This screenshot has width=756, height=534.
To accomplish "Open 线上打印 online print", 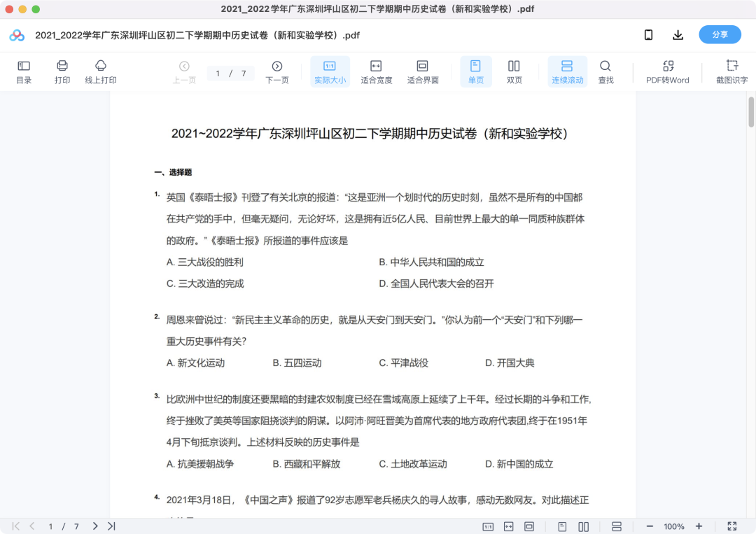I will coord(101,72).
